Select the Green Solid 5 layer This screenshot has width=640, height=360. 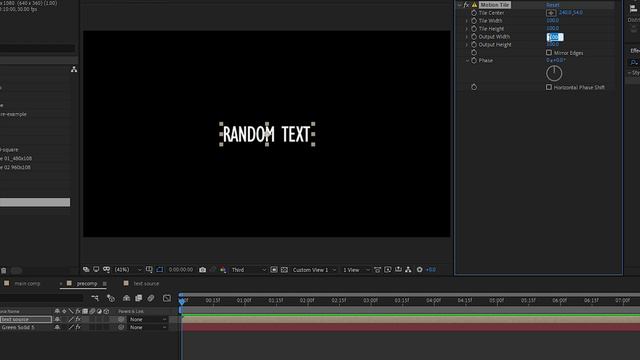pyautogui.click(x=18, y=327)
